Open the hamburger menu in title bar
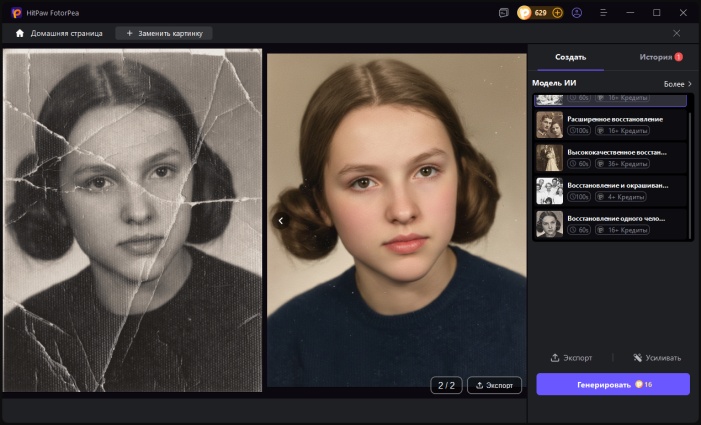Image resolution: width=701 pixels, height=425 pixels. pyautogui.click(x=603, y=13)
